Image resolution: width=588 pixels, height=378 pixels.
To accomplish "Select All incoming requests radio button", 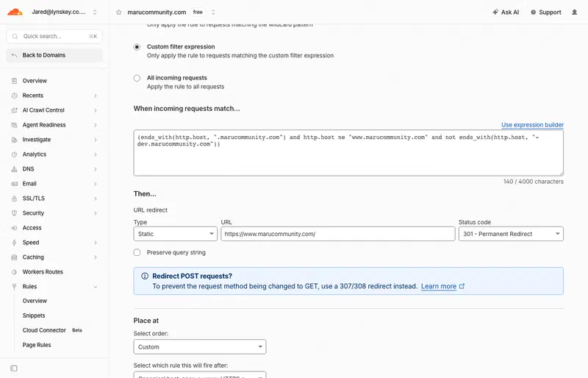I will coord(137,78).
